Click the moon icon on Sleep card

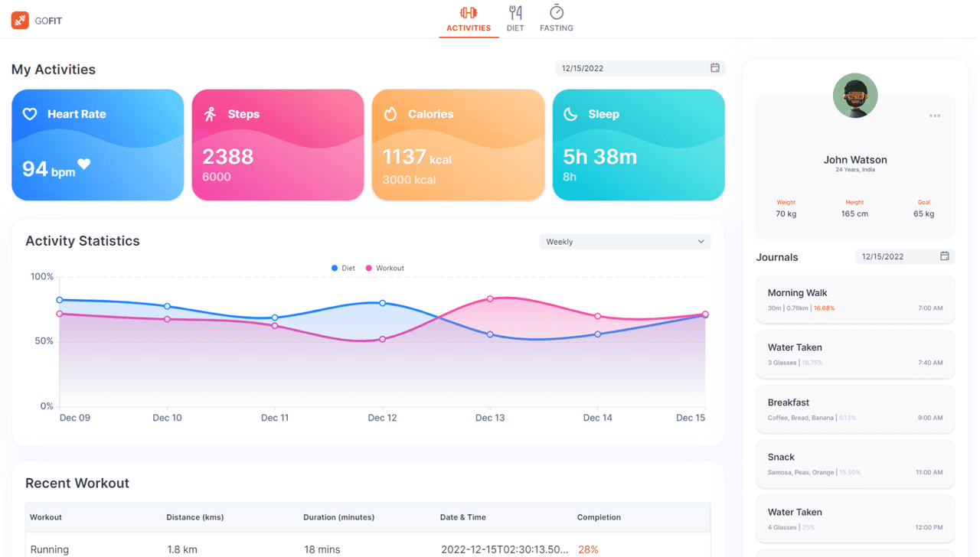571,114
